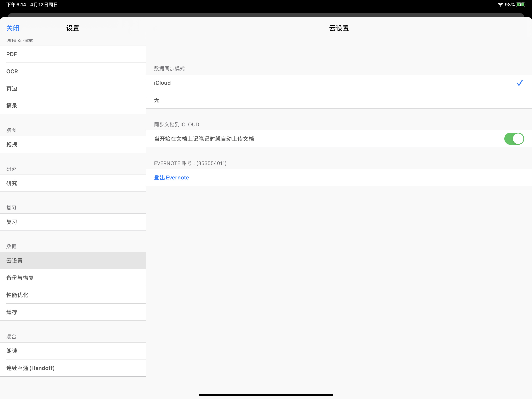Tap the 4月12日周日 date in status bar
The width and height of the screenshot is (532, 399).
click(44, 4)
